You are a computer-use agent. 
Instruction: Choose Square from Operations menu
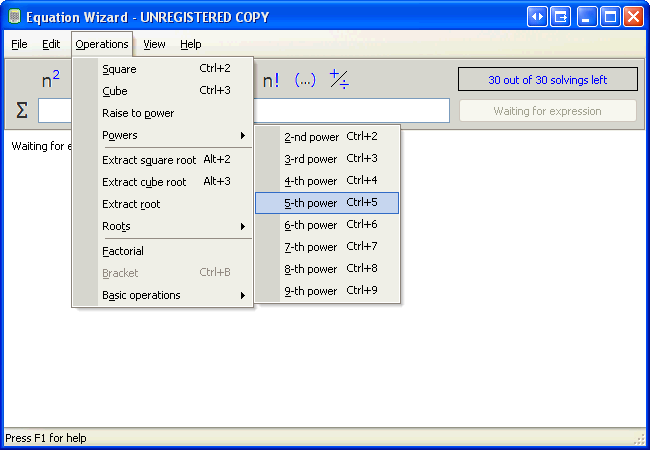click(162, 69)
